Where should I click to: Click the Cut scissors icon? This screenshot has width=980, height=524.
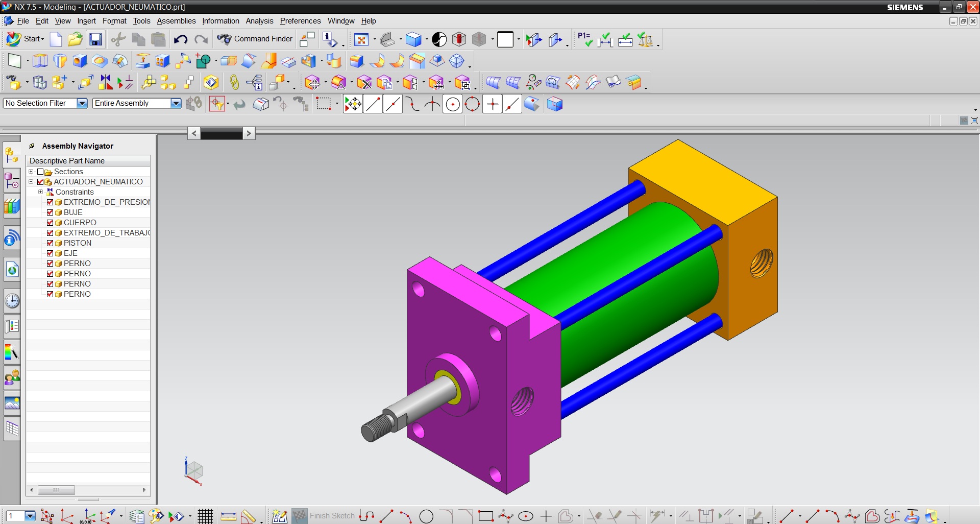pos(118,39)
